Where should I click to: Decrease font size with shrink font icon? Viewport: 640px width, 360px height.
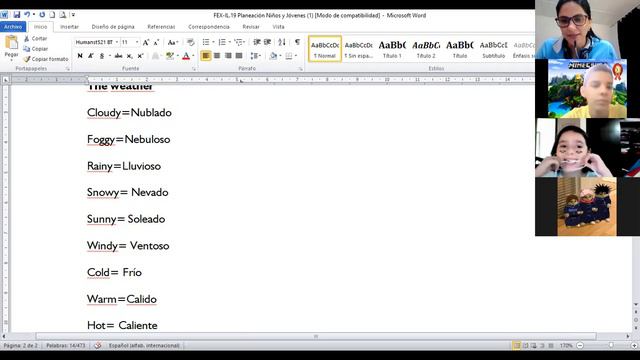tap(156, 42)
